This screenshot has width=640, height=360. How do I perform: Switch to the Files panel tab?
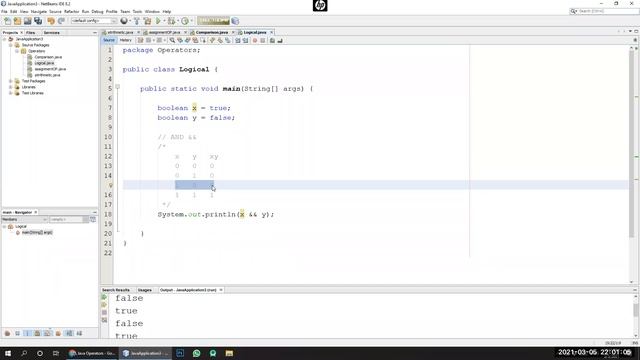(31, 32)
